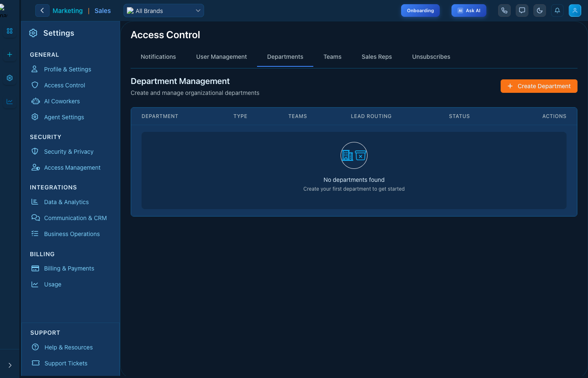Image resolution: width=588 pixels, height=378 pixels.
Task: Select the Departments tab
Action: click(285, 57)
